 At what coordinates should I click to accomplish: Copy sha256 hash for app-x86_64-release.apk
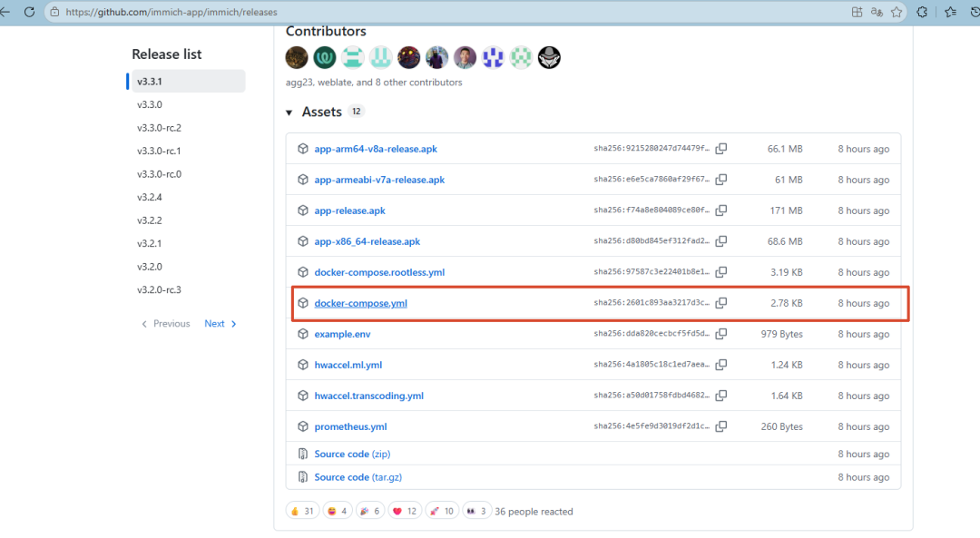(x=721, y=241)
